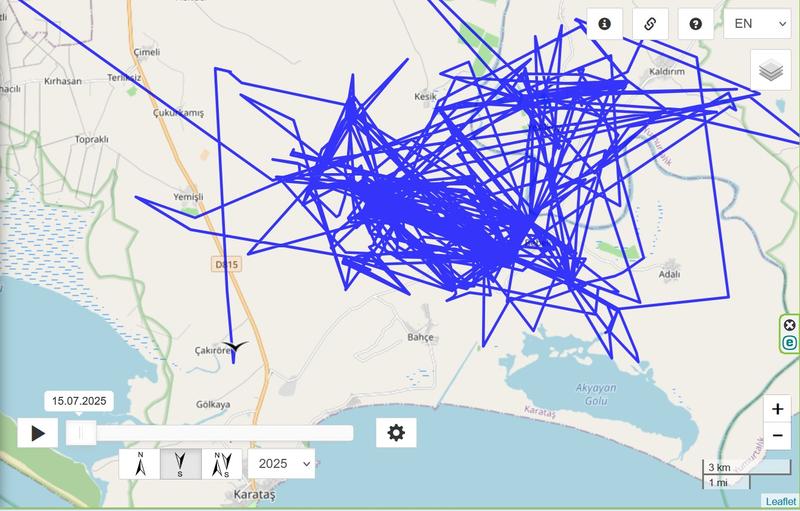Select both north and south directions
This screenshot has width=800, height=511.
click(x=222, y=464)
